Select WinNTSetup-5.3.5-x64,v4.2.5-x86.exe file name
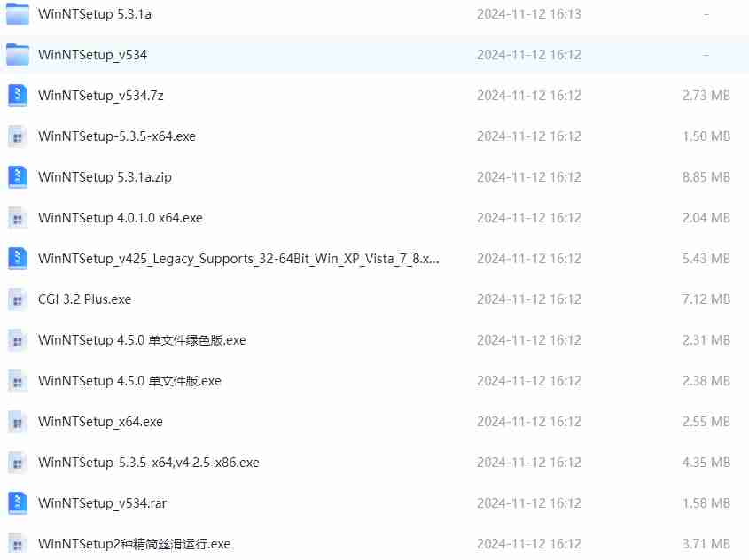Viewport: 749px width, 560px height. coord(149,463)
